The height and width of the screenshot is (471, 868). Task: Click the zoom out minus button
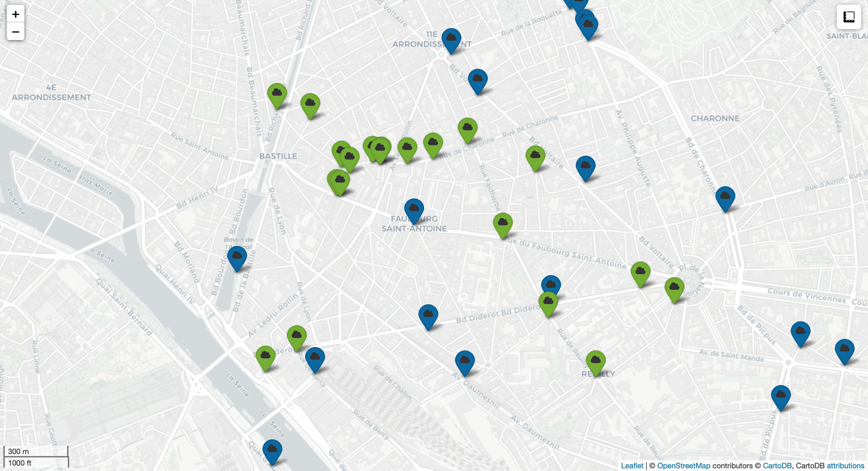tap(16, 32)
